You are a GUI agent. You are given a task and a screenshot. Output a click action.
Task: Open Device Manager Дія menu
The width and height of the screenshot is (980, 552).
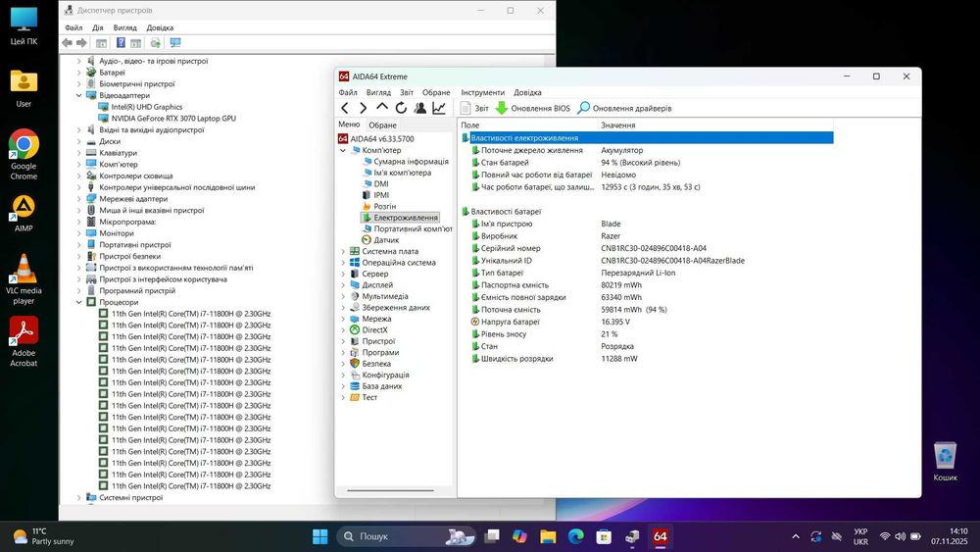97,27
